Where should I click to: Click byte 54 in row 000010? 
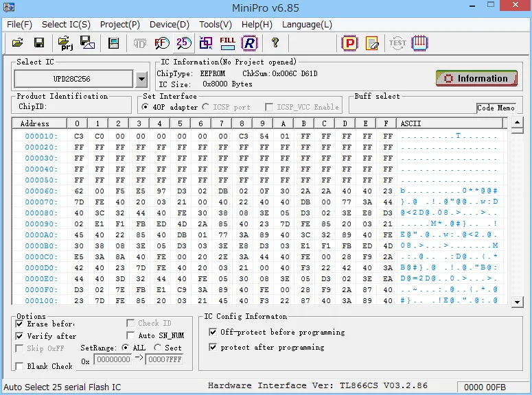click(x=264, y=136)
